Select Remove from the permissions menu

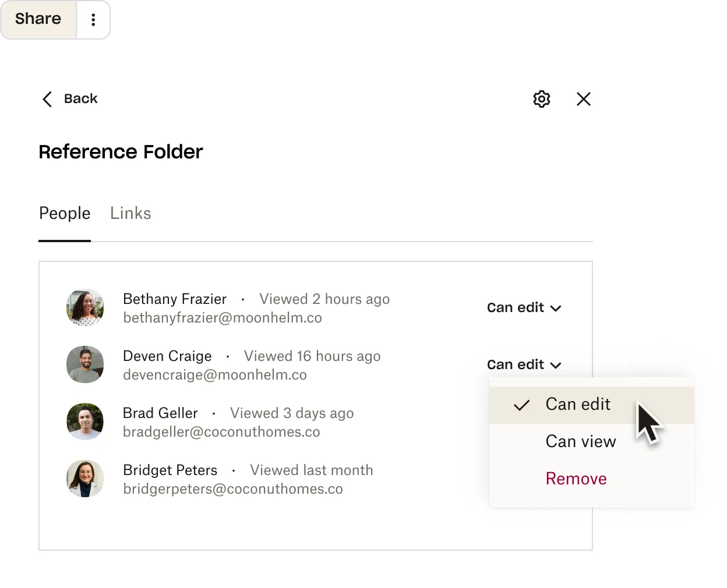tap(576, 479)
